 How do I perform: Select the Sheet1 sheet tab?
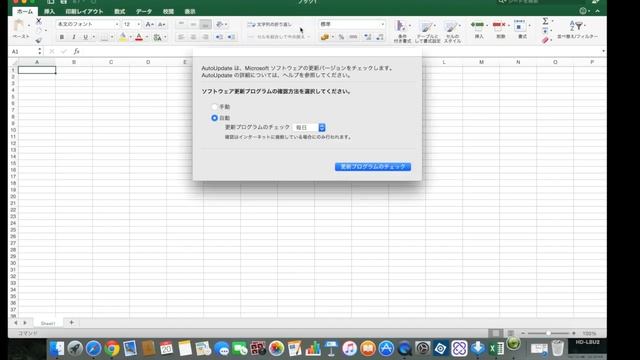click(48, 323)
